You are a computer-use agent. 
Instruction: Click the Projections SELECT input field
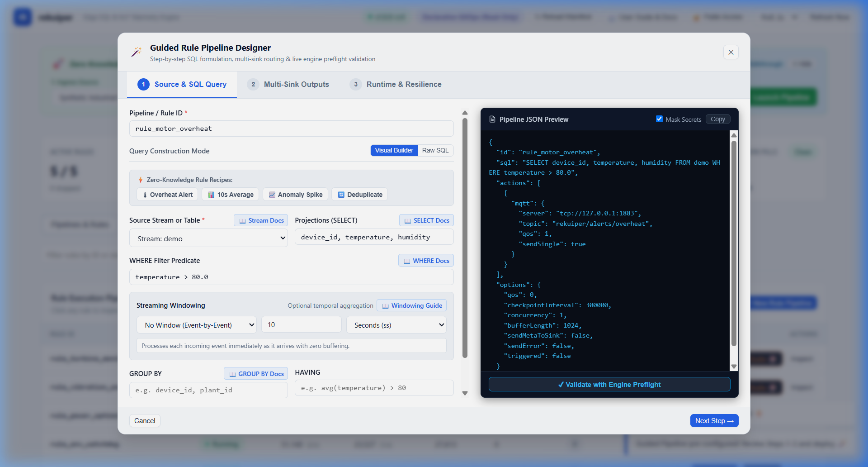(374, 237)
